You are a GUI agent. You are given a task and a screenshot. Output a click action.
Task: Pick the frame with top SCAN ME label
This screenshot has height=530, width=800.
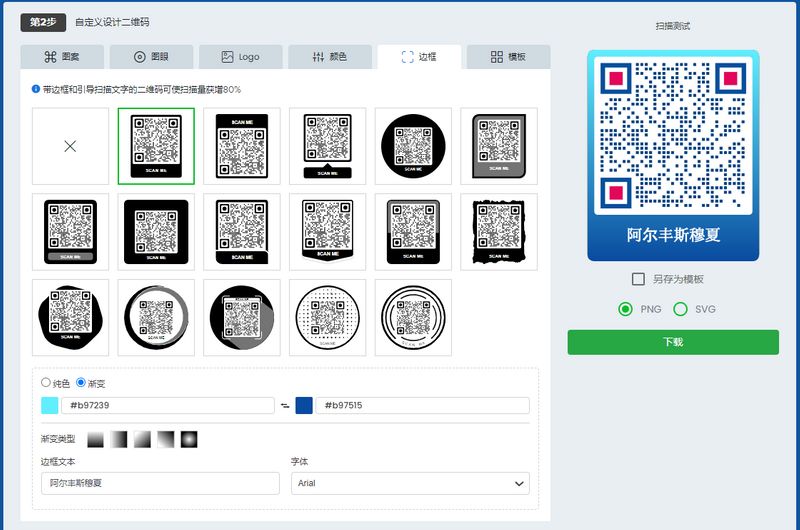tap(242, 146)
